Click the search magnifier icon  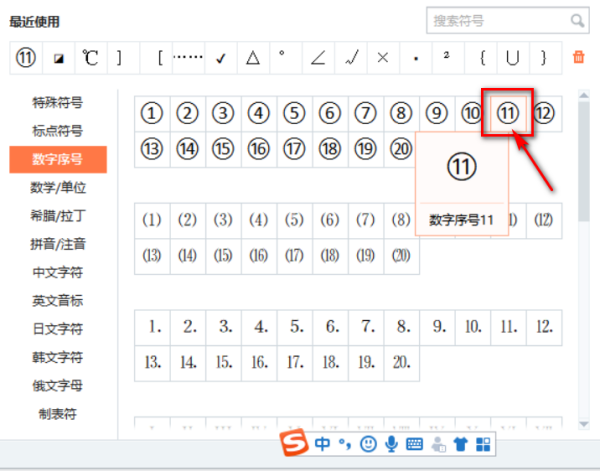click(x=577, y=20)
